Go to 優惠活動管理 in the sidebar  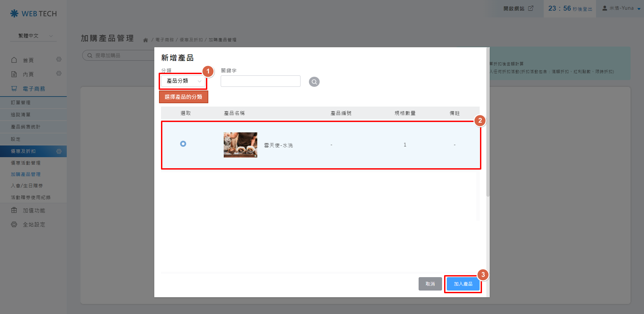(x=25, y=163)
